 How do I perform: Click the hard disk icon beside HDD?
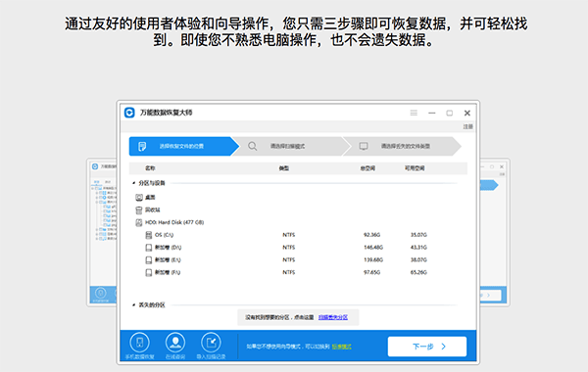[139, 222]
